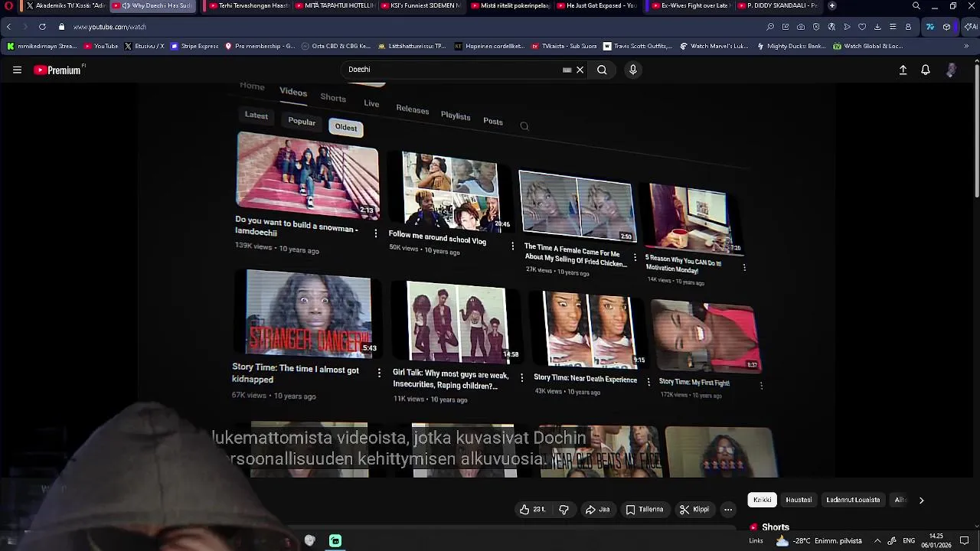Like the video showing 23 t.
This screenshot has height=551, width=980.
(x=533, y=510)
